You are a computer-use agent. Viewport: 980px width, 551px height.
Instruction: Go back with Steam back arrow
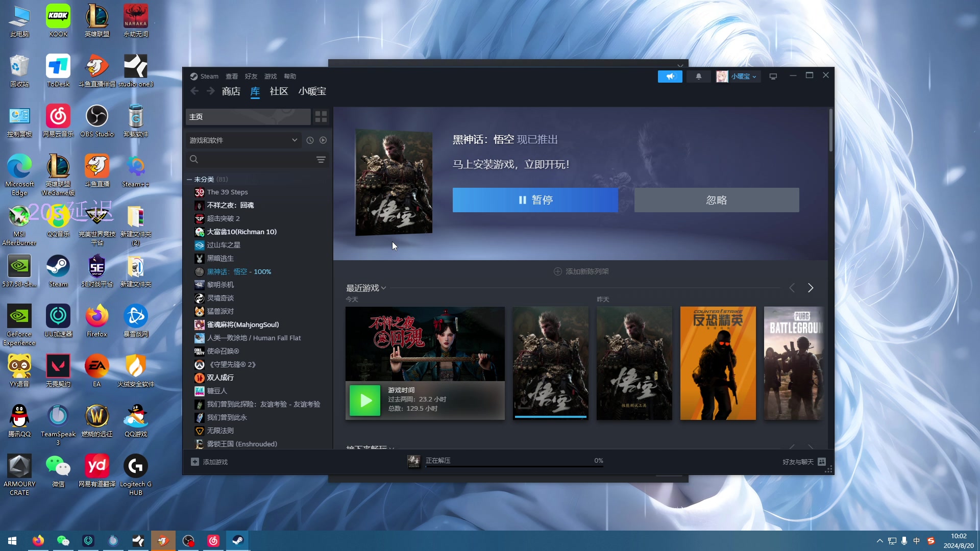coord(194,91)
